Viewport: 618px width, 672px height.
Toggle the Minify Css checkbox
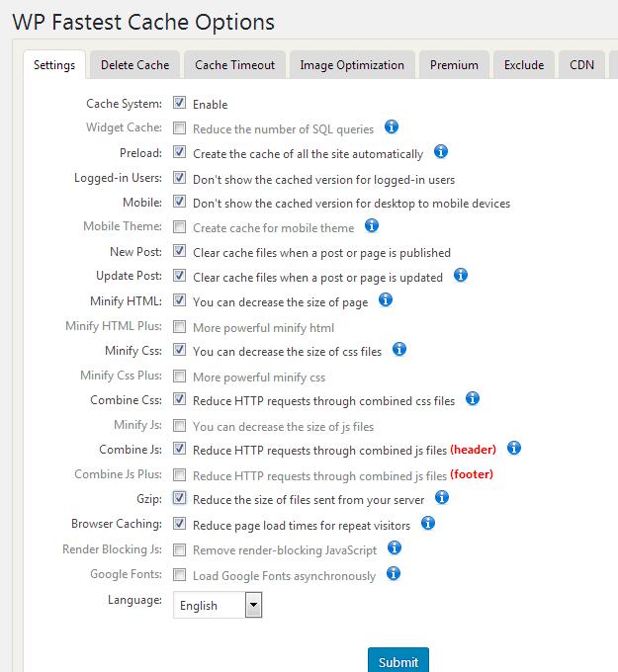click(179, 350)
